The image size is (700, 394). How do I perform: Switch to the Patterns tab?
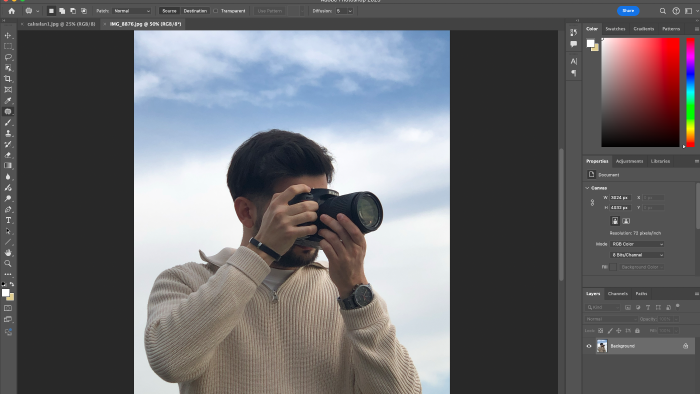pos(671,29)
